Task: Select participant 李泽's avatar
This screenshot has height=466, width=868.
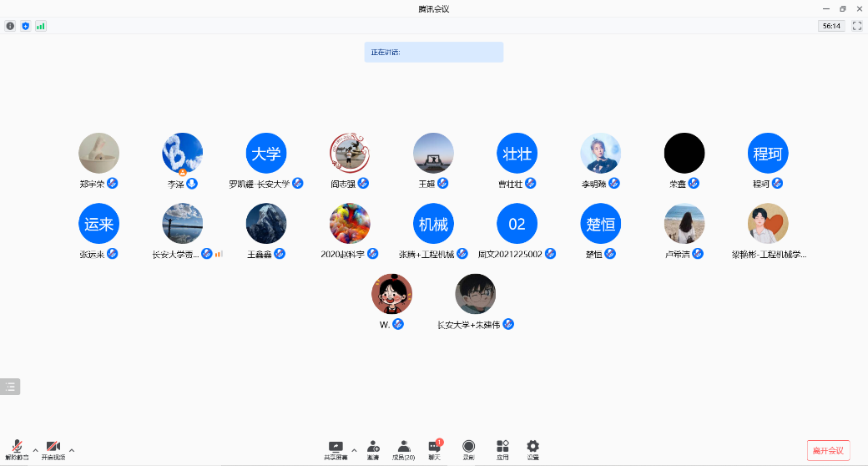Action: click(x=182, y=154)
